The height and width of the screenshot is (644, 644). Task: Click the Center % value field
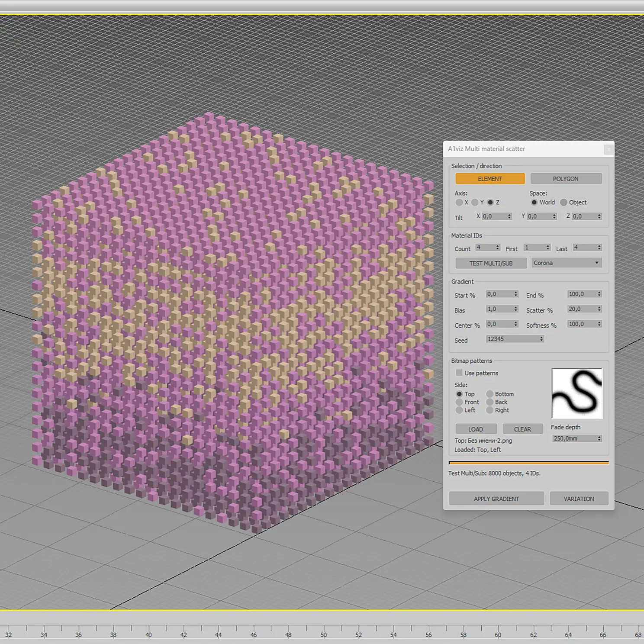pyautogui.click(x=499, y=324)
